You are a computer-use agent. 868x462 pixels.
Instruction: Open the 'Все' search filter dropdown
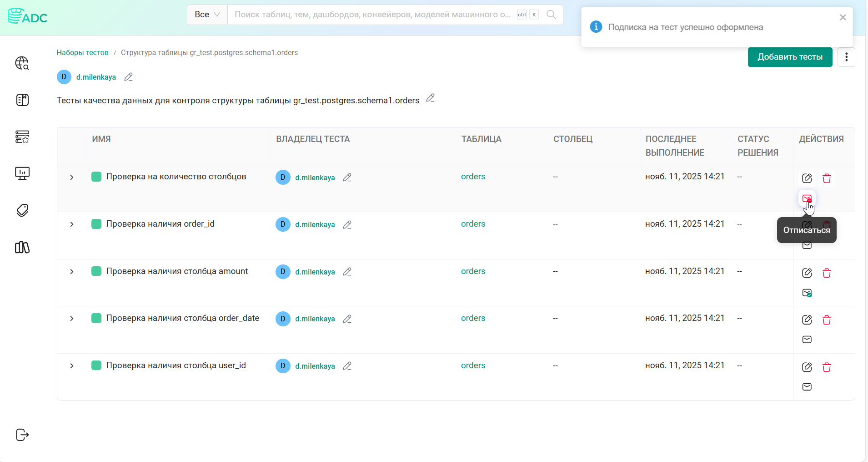coord(207,15)
